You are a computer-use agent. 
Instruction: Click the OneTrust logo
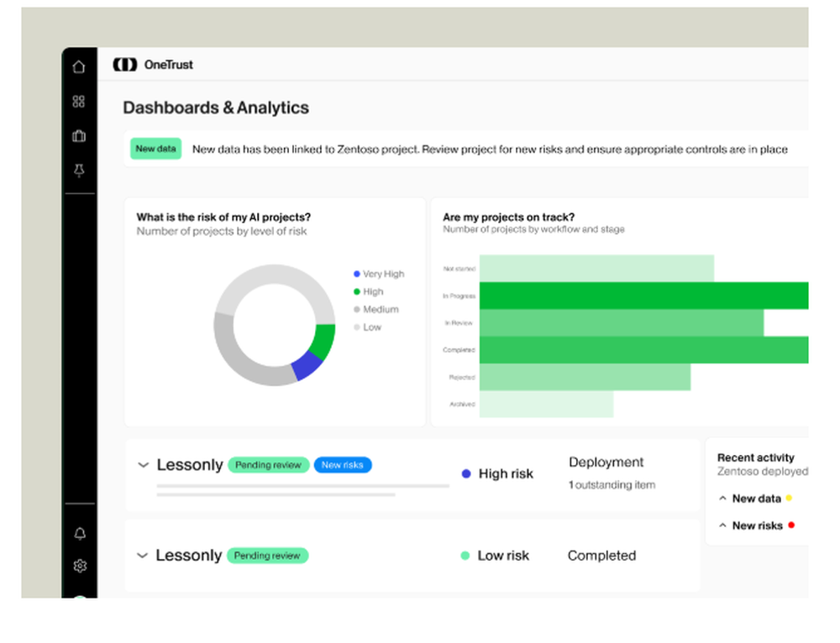pyautogui.click(x=153, y=65)
